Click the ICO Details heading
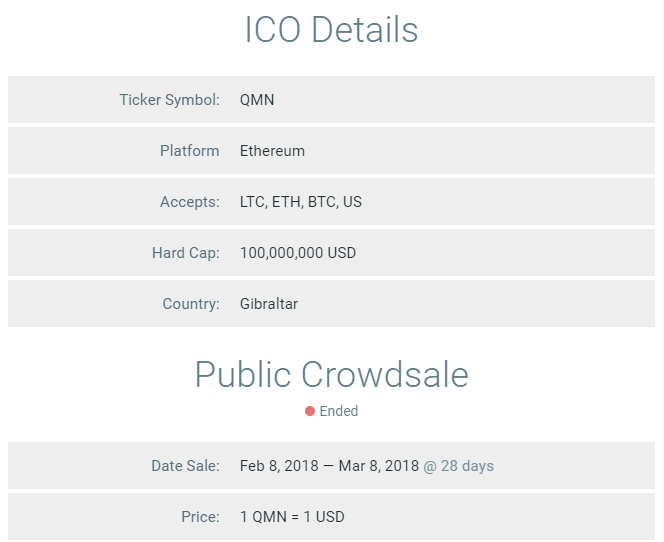The height and width of the screenshot is (542, 664). 331,30
